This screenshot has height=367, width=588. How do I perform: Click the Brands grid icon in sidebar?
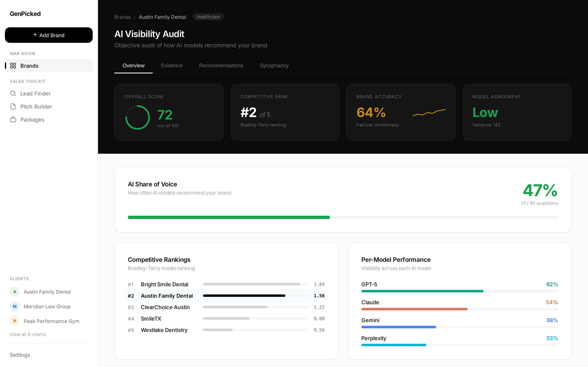pyautogui.click(x=13, y=66)
